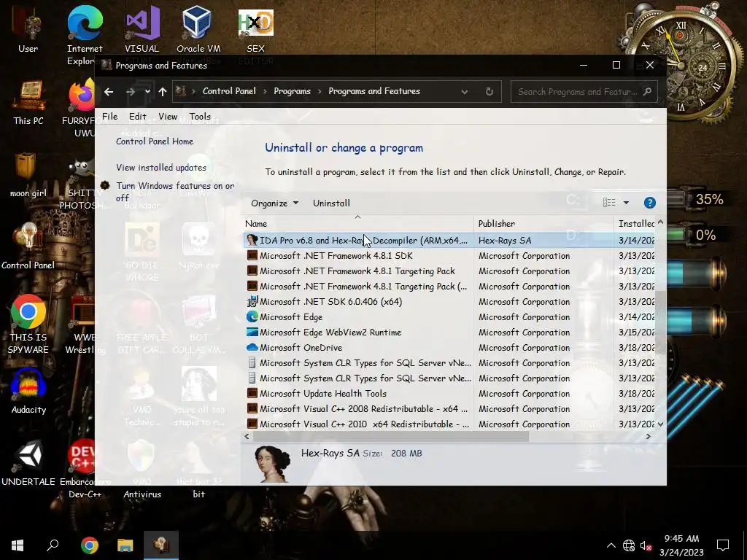Select the WWE Wrestling desktop icon
747x560 pixels.
pos(85,324)
